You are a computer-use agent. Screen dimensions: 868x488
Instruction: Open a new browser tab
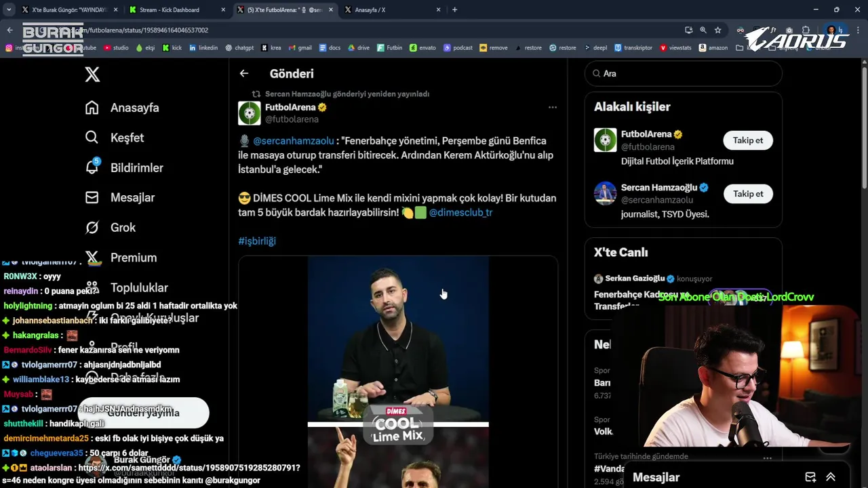coord(454,9)
